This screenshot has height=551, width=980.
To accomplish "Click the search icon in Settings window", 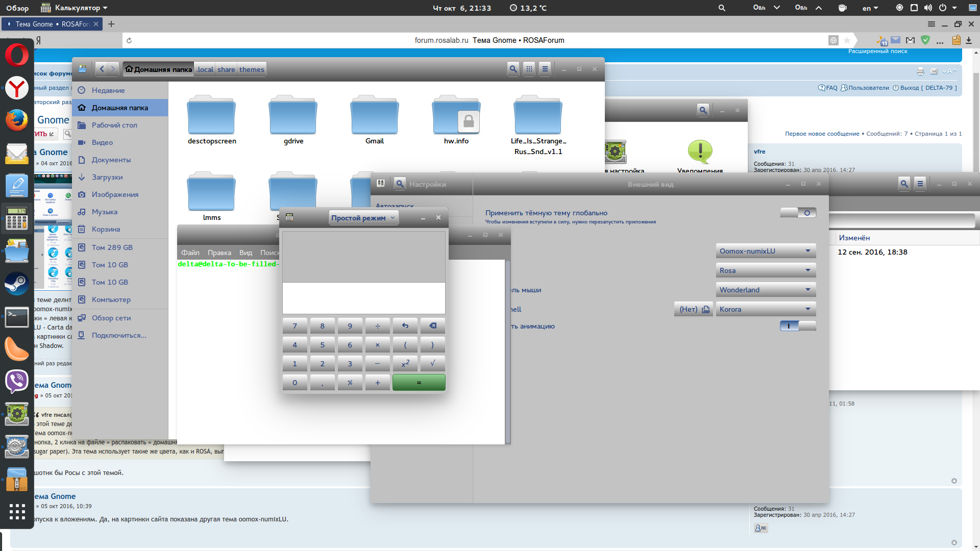I will coord(400,184).
